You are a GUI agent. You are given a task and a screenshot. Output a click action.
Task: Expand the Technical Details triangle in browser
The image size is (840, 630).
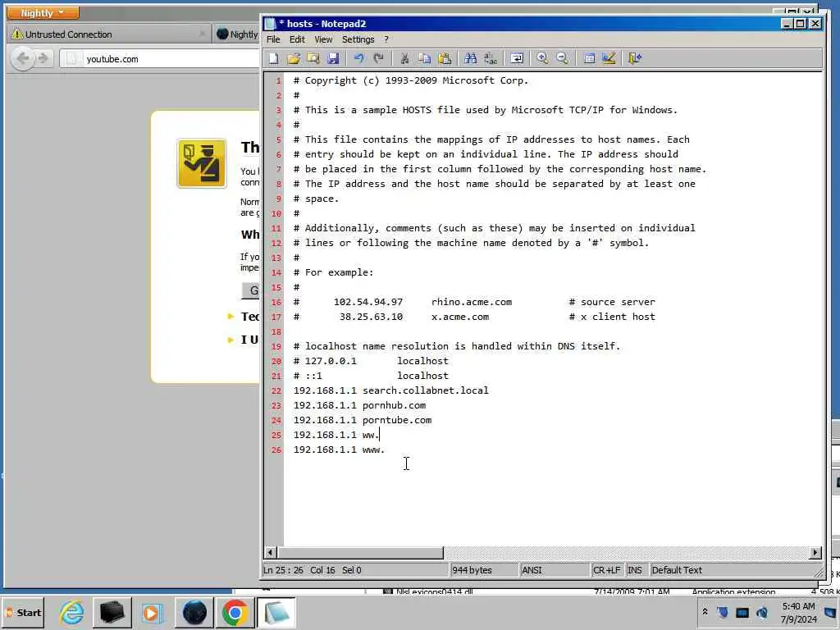[x=231, y=317]
